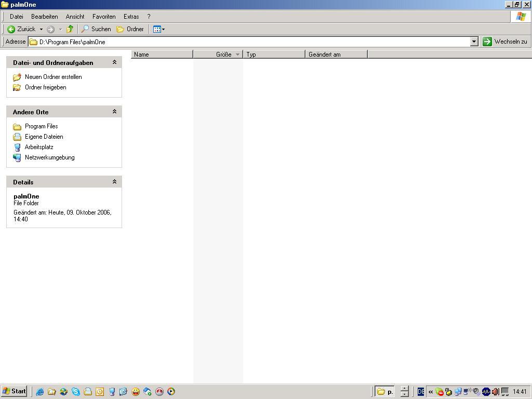
Task: Click the red round icon in quick launch
Action: point(159,392)
